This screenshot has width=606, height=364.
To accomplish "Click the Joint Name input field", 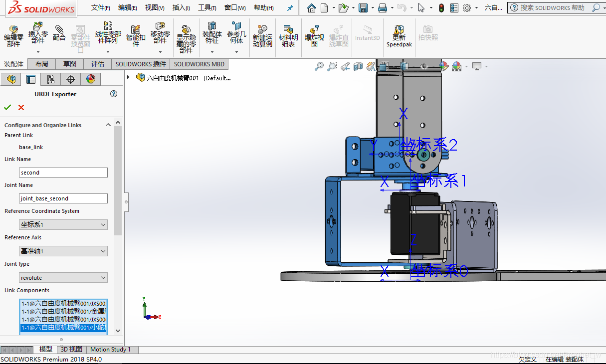I will click(63, 198).
